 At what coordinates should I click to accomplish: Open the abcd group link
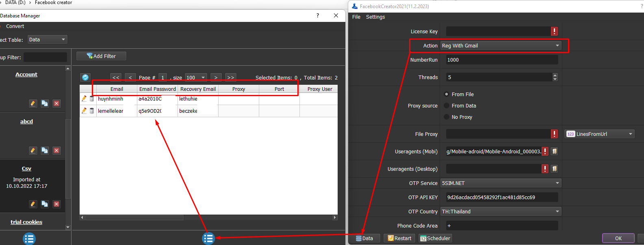tap(26, 121)
